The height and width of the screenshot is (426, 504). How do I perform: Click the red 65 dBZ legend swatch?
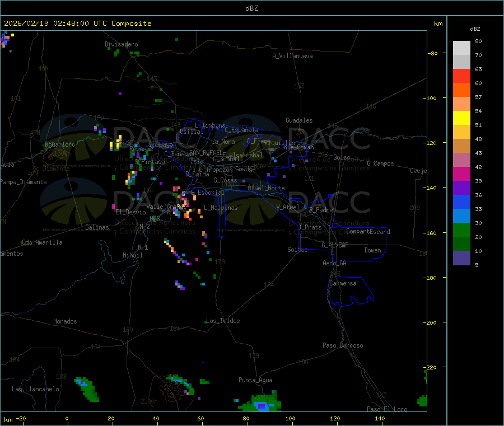461,76
